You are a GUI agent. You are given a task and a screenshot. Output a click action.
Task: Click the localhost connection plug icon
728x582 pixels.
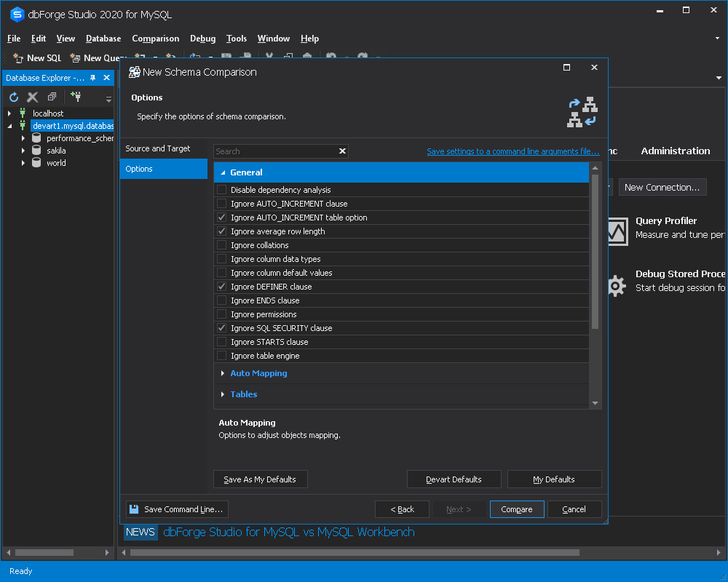(23, 113)
